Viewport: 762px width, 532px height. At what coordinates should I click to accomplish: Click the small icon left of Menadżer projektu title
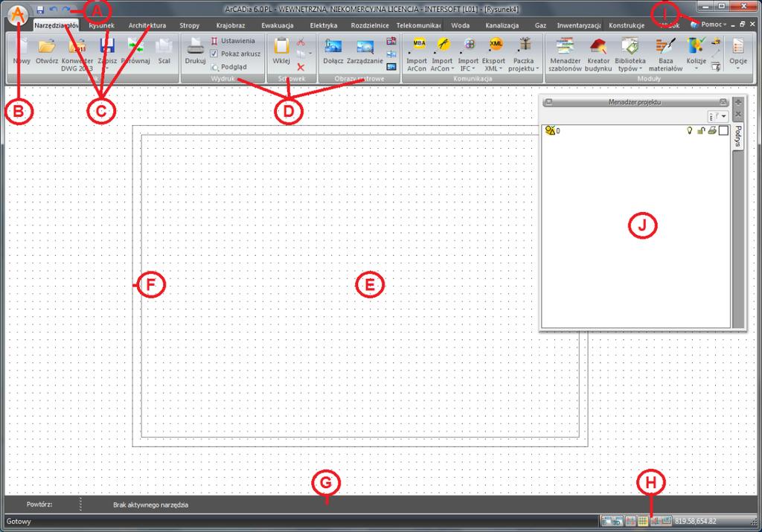(x=548, y=102)
